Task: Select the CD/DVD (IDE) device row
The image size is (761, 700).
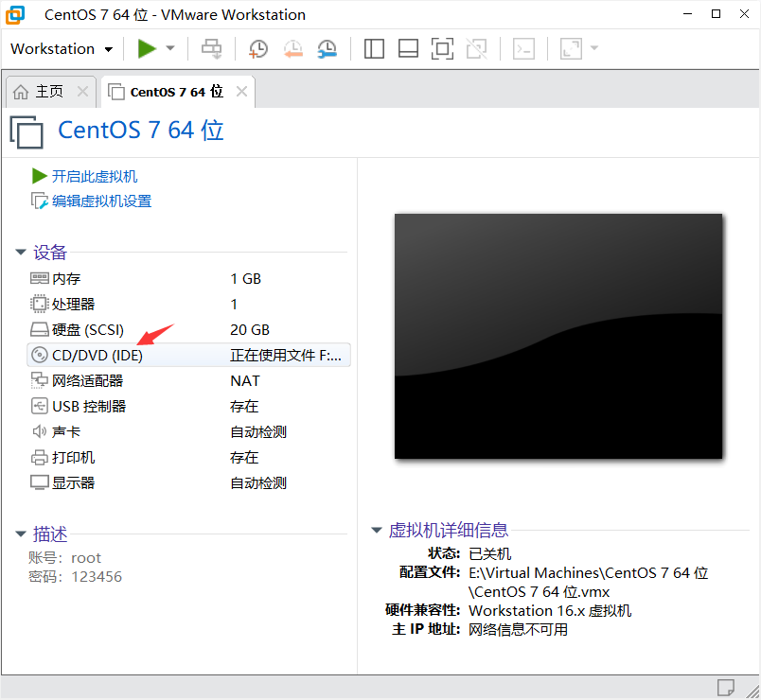Action: pyautogui.click(x=188, y=355)
